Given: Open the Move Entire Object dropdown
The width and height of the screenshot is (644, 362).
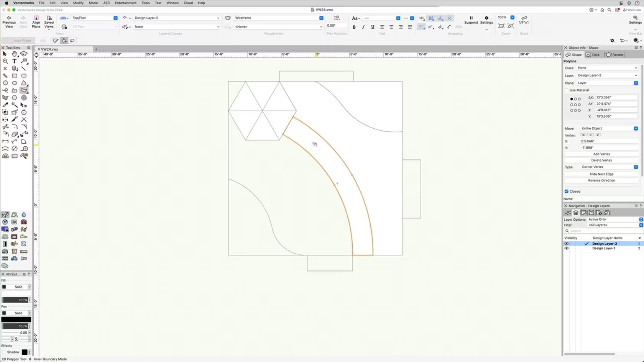Looking at the screenshot, I should click(609, 128).
